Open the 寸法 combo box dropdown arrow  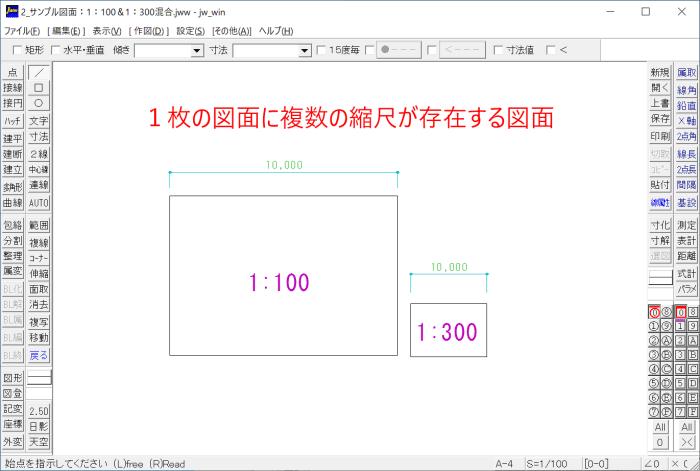304,50
